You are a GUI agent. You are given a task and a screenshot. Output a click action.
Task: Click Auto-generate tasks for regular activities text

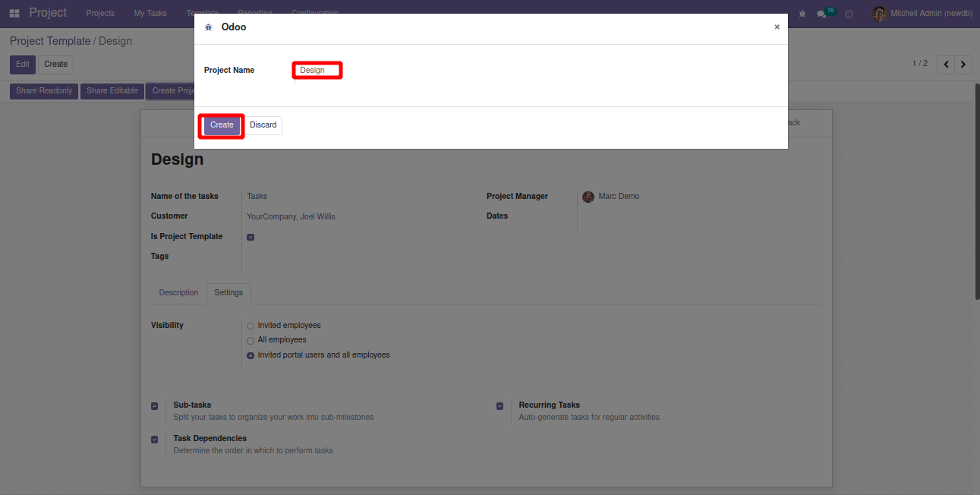coord(589,418)
